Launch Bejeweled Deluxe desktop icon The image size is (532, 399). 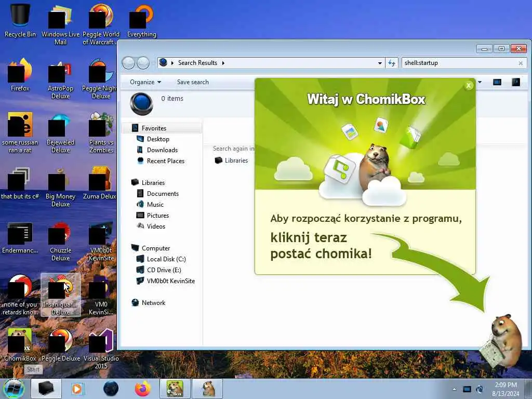[x=60, y=132]
